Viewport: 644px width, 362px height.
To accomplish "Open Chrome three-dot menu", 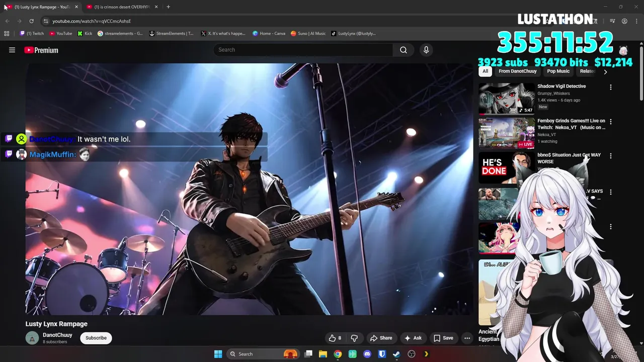I will coord(636,21).
